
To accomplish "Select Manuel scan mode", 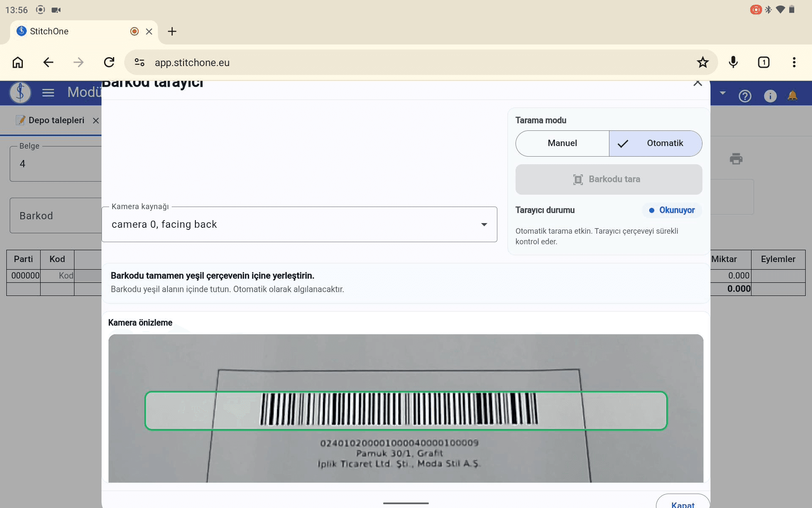I will [562, 144].
